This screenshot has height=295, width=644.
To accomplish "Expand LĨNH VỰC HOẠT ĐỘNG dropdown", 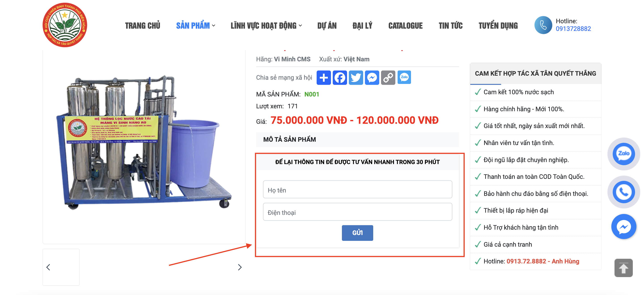I will click(x=266, y=26).
